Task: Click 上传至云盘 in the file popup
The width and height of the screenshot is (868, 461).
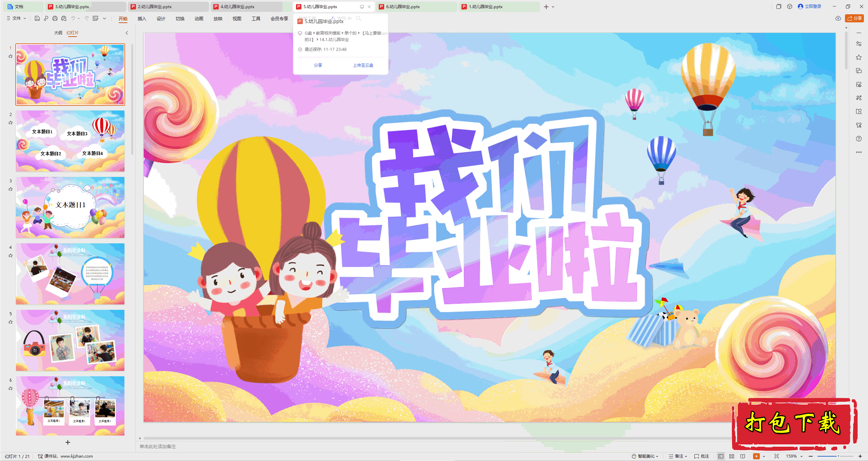Action: [363, 65]
